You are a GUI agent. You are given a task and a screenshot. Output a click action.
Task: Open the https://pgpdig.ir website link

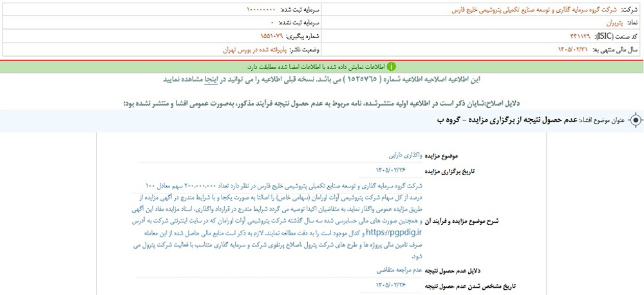point(394,233)
